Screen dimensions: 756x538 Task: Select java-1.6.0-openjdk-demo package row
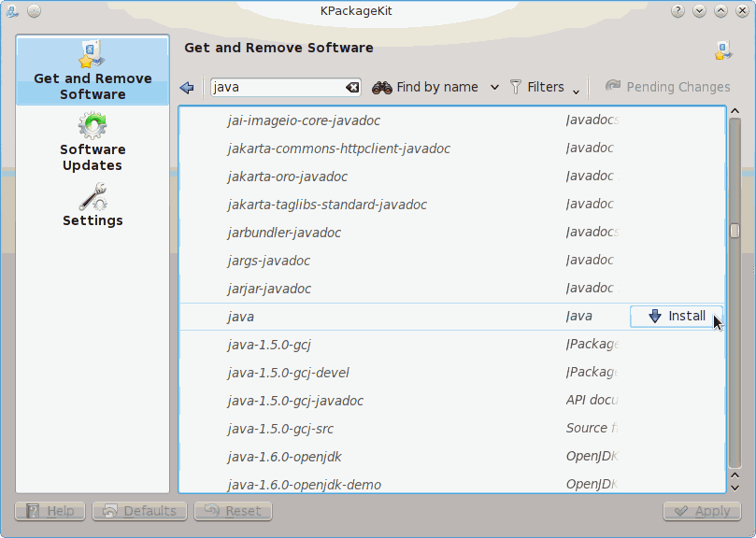pyautogui.click(x=451, y=483)
